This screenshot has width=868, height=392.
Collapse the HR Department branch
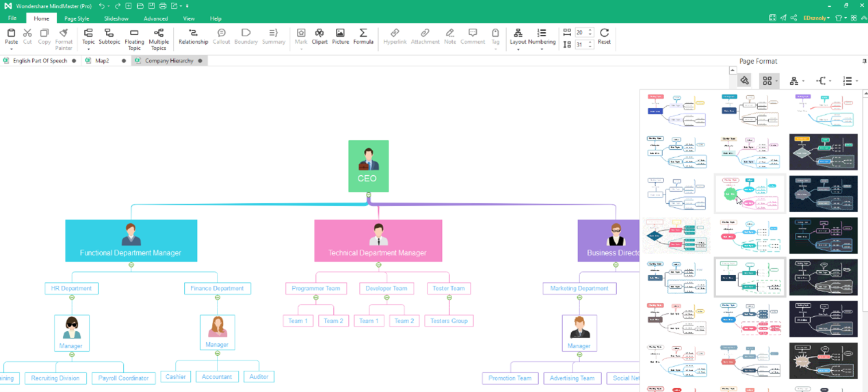pos(72,298)
